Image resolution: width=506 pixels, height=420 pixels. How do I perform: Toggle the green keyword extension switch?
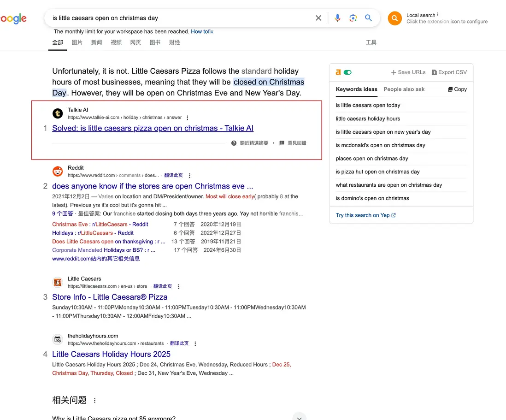347,72
